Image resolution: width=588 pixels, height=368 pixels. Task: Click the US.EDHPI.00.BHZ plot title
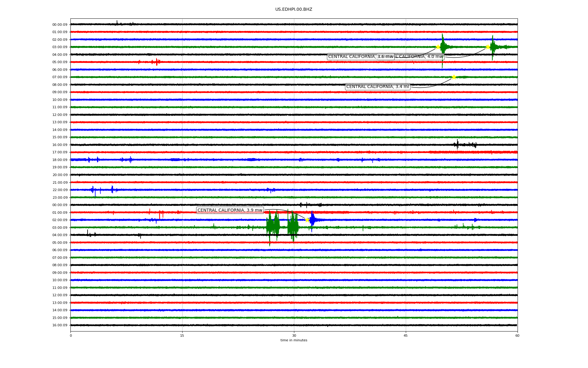294,10
